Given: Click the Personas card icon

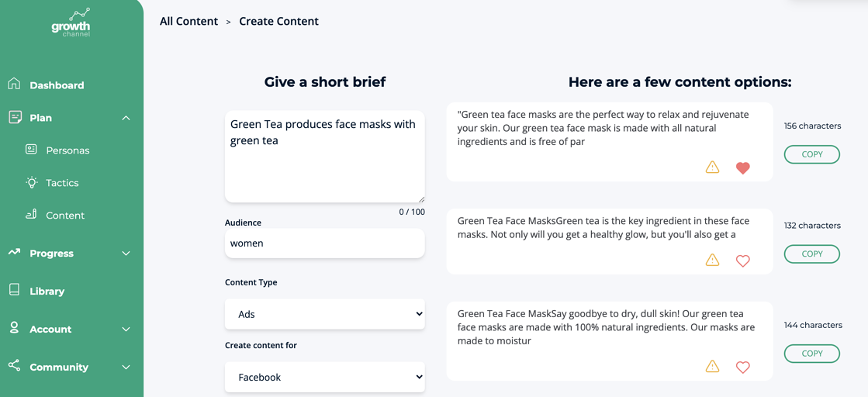Looking at the screenshot, I should [32, 150].
